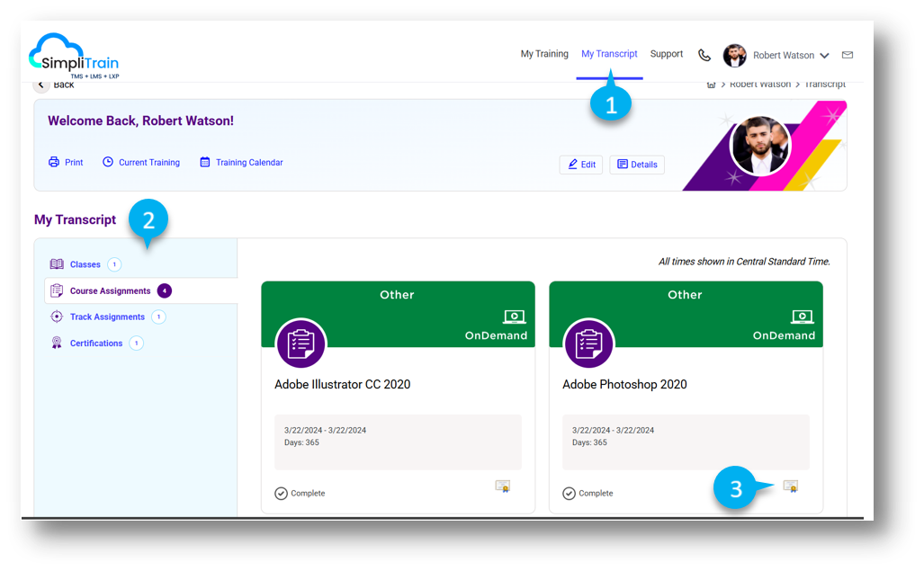
Task: Click the phone icon in header
Action: [x=704, y=55]
